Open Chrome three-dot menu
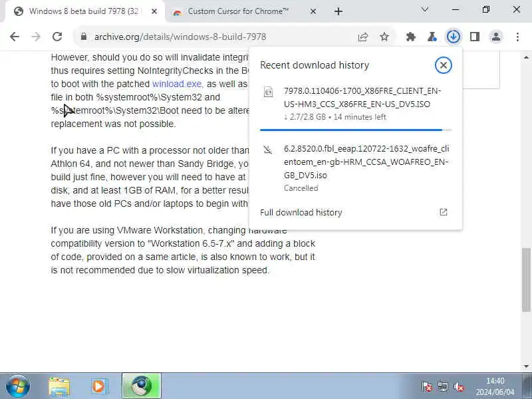Screen dimensions: 532x399 coord(517,37)
